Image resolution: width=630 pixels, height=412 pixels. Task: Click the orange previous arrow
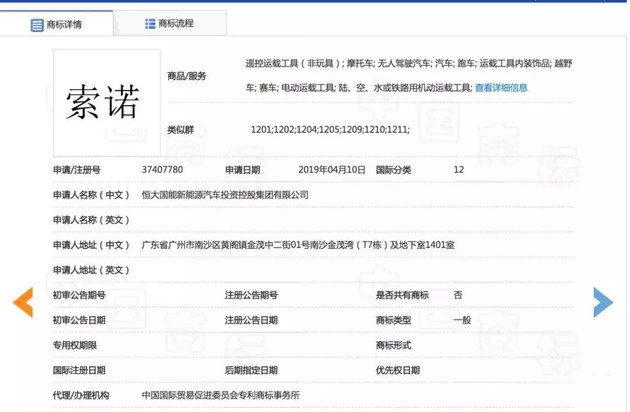(23, 302)
